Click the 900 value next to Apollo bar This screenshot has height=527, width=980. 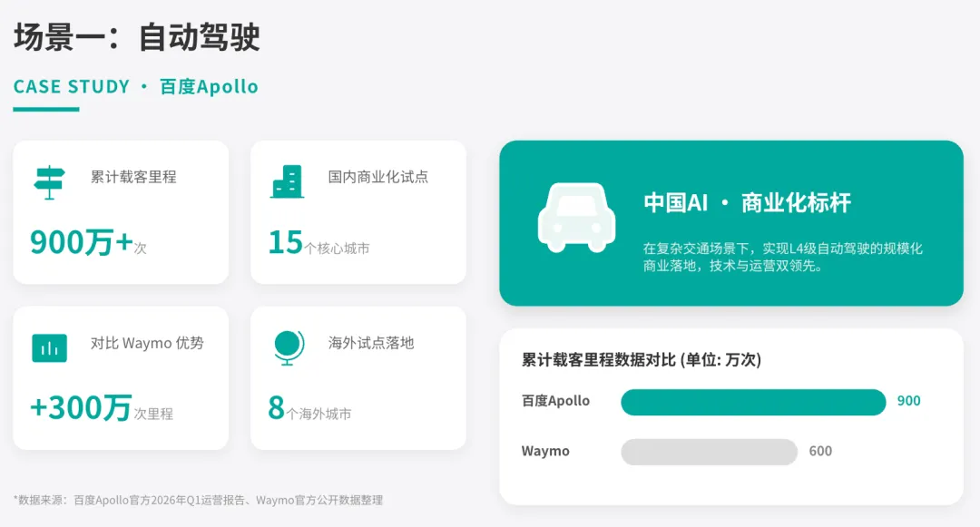tap(908, 401)
